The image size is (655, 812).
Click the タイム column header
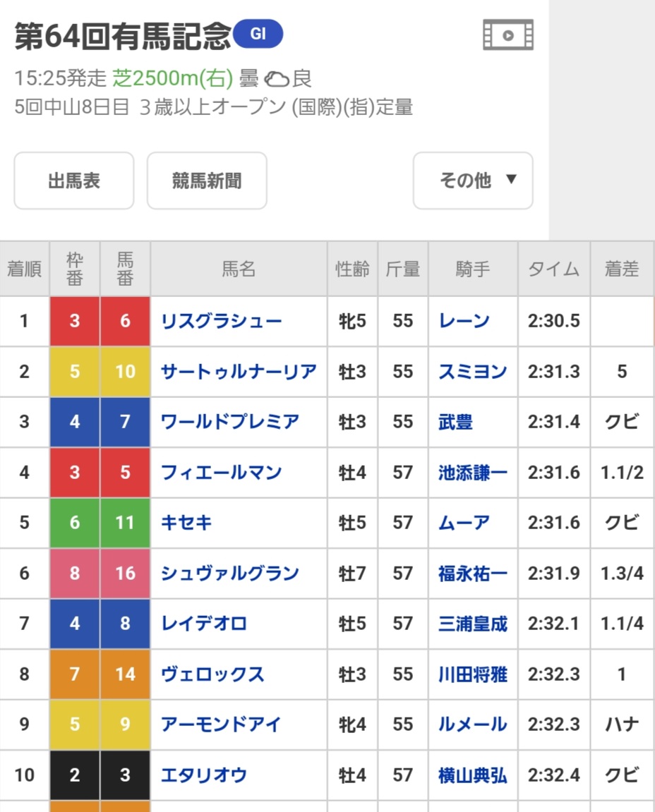coord(554,269)
